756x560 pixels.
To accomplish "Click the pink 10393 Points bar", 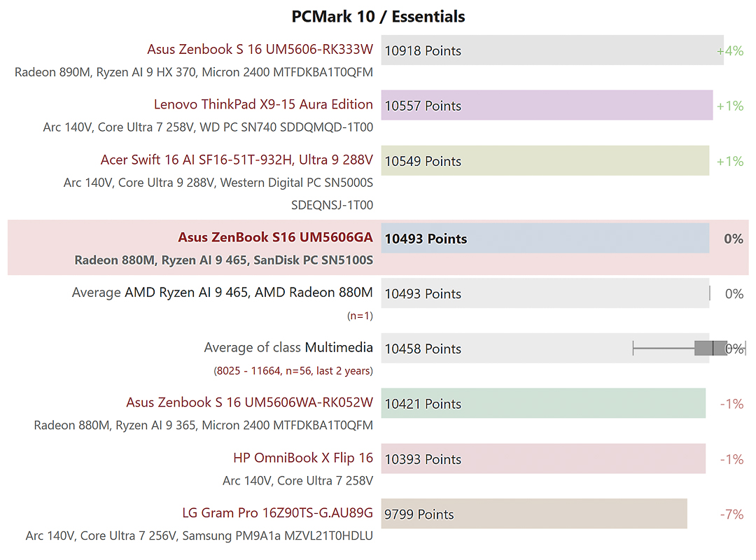I will 543,459.
